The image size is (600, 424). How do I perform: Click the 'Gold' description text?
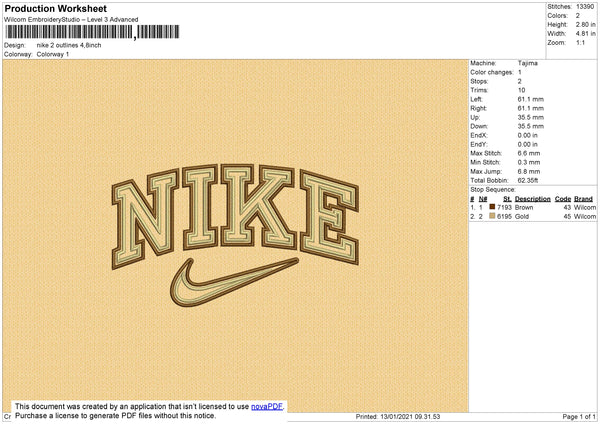[x=522, y=217]
